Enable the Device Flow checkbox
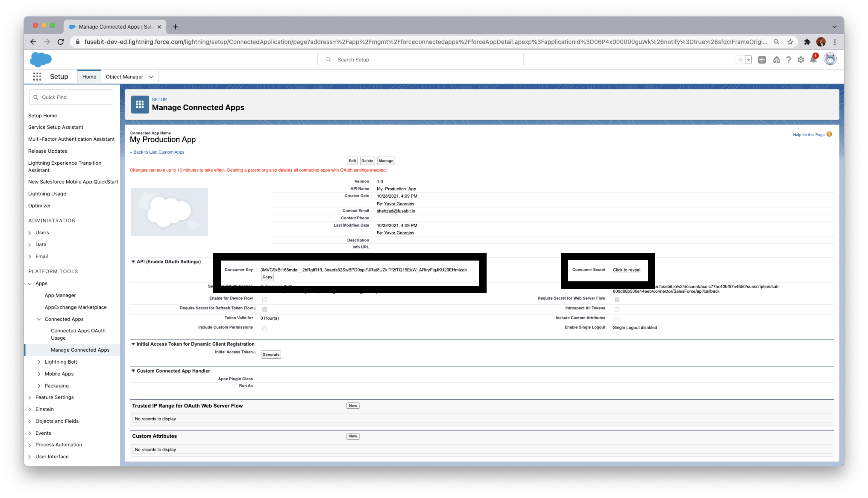Viewport: 868px width, 498px height. coord(265,300)
